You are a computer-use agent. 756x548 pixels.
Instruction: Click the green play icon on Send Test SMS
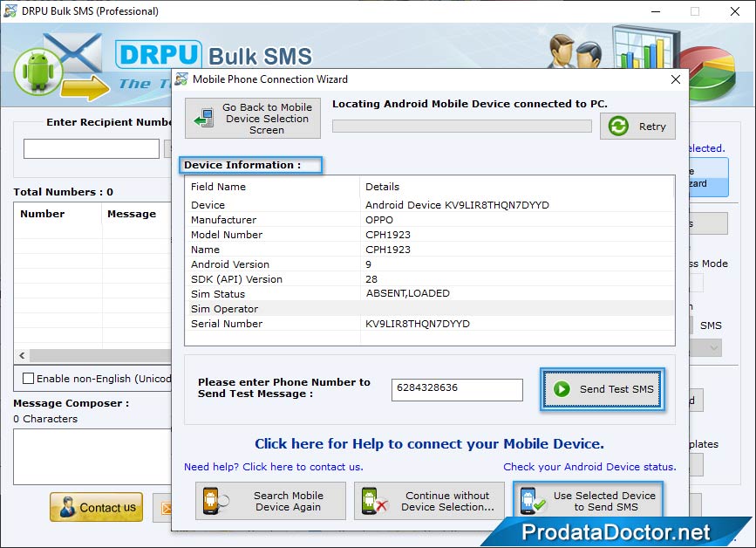click(x=562, y=389)
